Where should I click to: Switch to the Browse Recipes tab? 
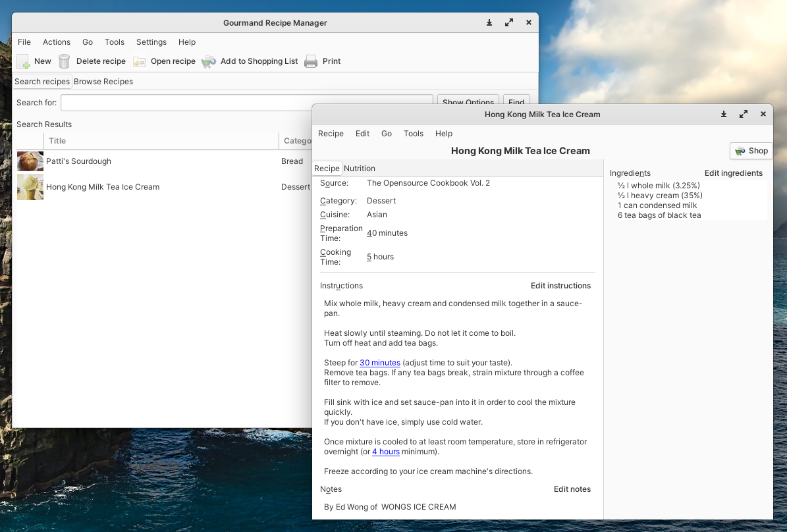tap(103, 82)
